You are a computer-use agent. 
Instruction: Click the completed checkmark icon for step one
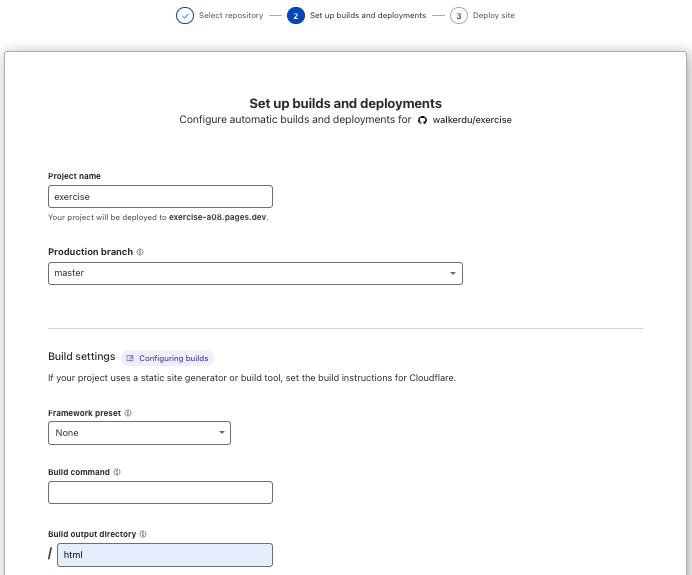[x=185, y=16]
